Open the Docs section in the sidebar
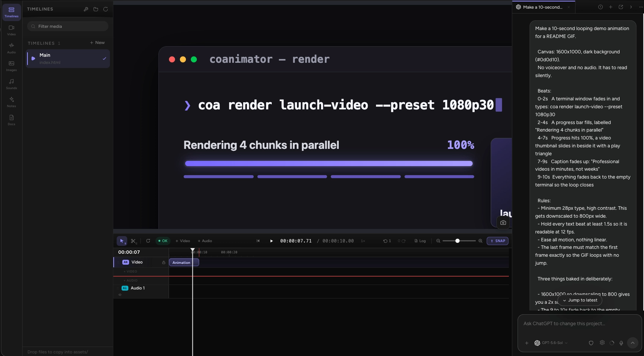 [x=11, y=120]
